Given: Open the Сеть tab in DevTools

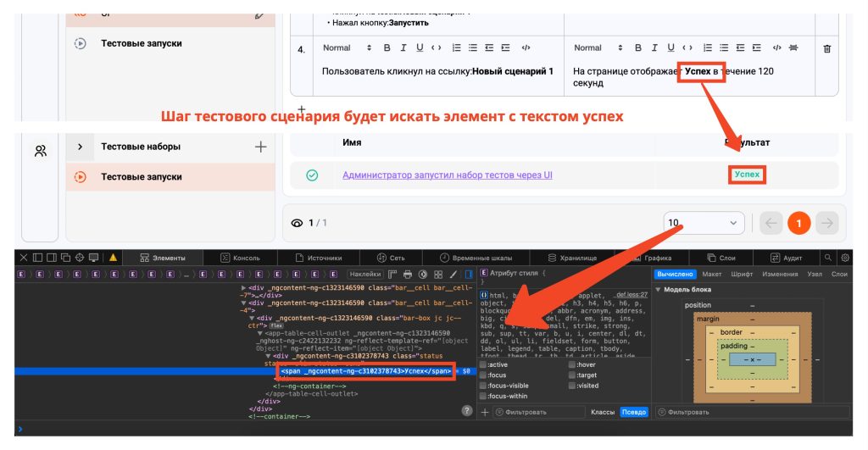Looking at the screenshot, I should pyautogui.click(x=391, y=258).
